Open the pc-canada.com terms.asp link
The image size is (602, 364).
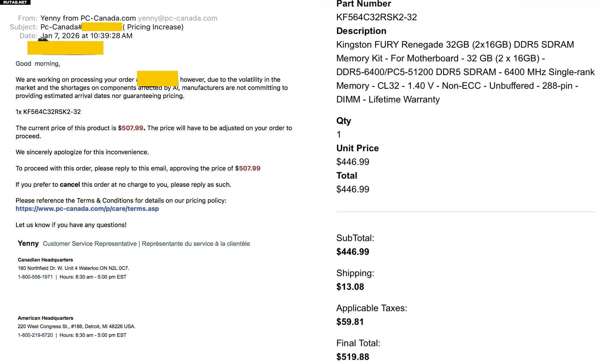[87, 209]
